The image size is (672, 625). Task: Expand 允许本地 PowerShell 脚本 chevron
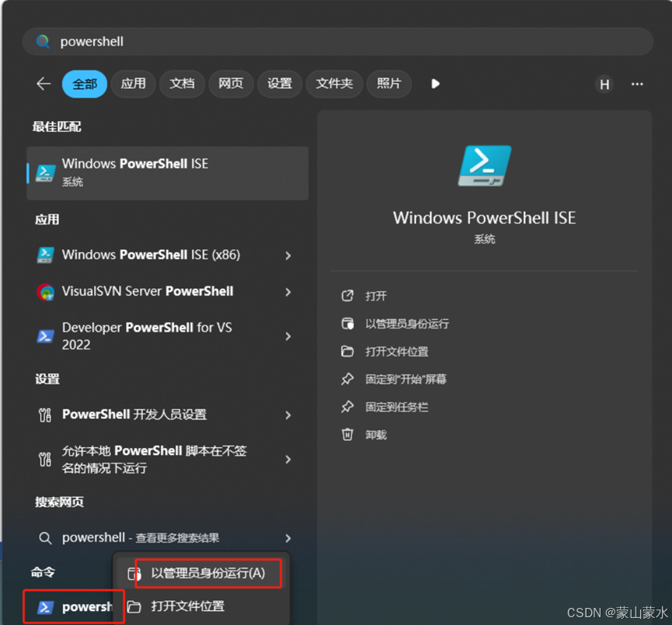(x=288, y=460)
